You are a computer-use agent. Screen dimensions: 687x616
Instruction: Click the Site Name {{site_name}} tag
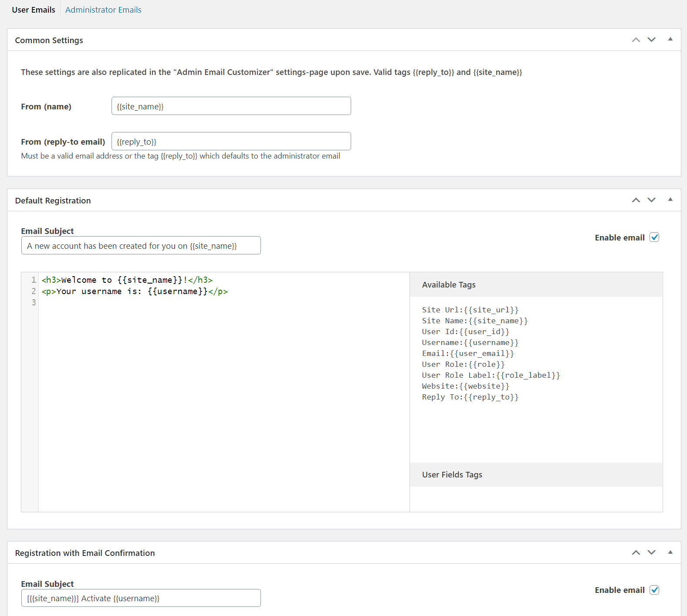point(475,321)
